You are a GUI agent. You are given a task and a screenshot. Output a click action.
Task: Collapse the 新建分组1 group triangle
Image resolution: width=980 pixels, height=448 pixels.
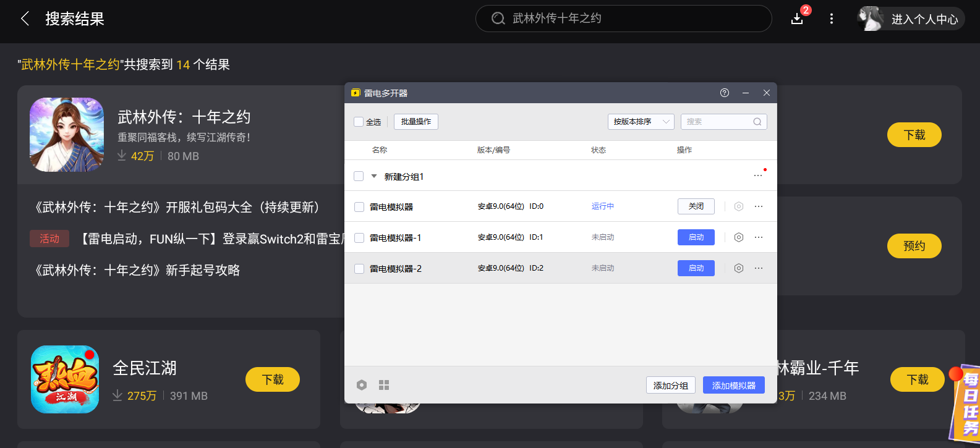tap(373, 176)
